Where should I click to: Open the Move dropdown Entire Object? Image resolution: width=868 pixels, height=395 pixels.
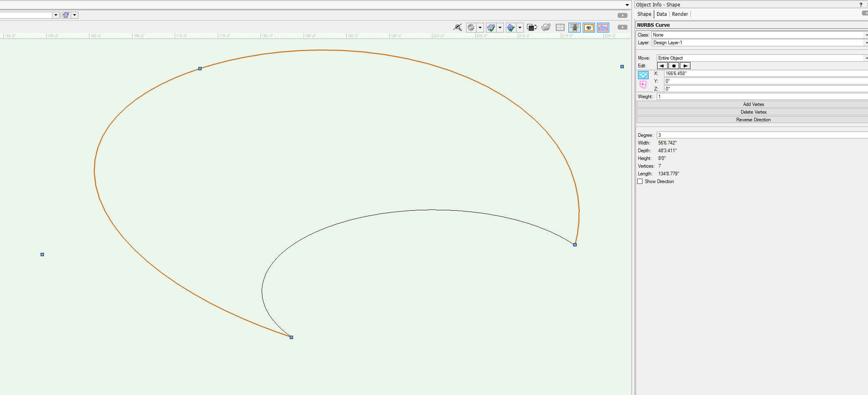762,58
